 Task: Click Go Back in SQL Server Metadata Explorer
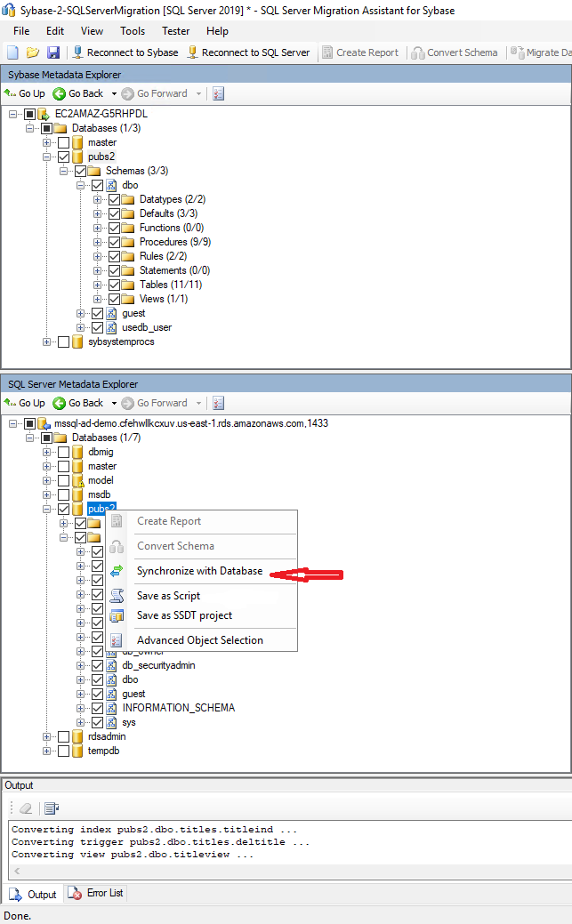pos(78,403)
